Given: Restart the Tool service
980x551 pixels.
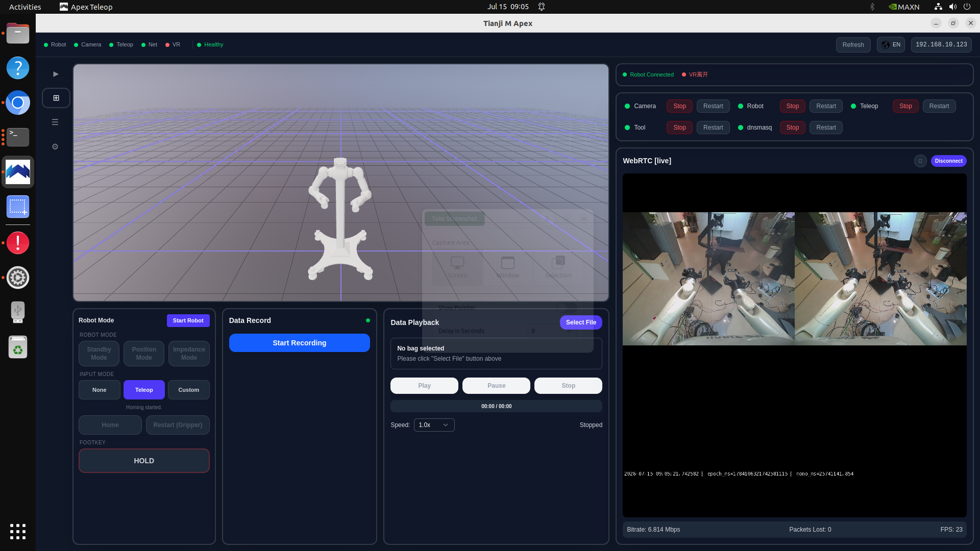Looking at the screenshot, I should [x=713, y=128].
